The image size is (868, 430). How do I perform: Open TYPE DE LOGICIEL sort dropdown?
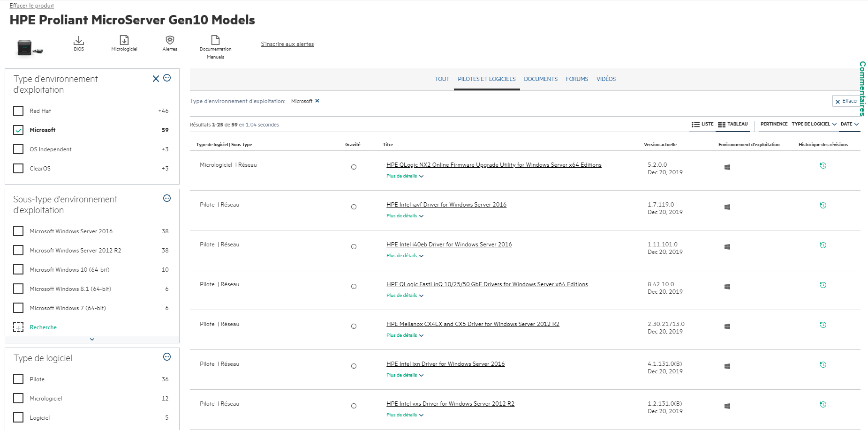pyautogui.click(x=814, y=124)
